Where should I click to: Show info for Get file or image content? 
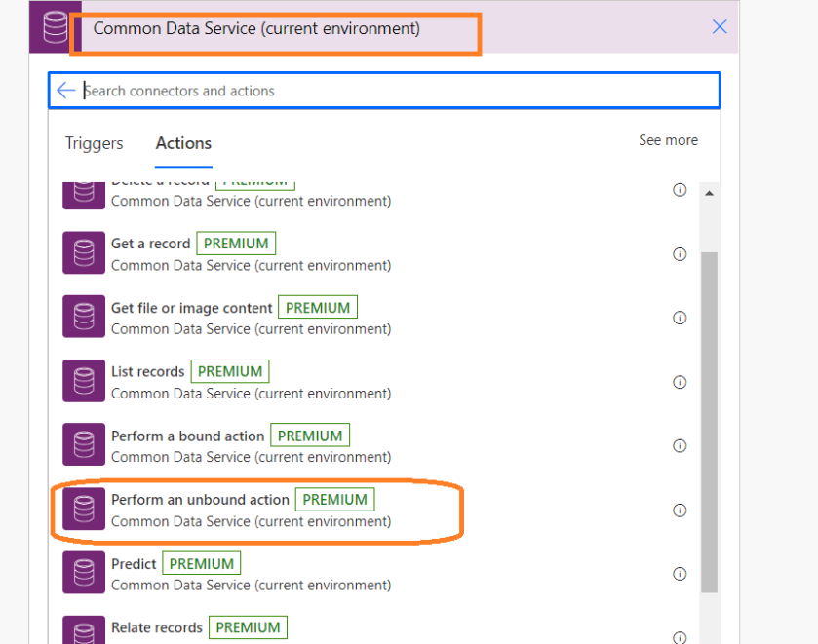click(680, 318)
